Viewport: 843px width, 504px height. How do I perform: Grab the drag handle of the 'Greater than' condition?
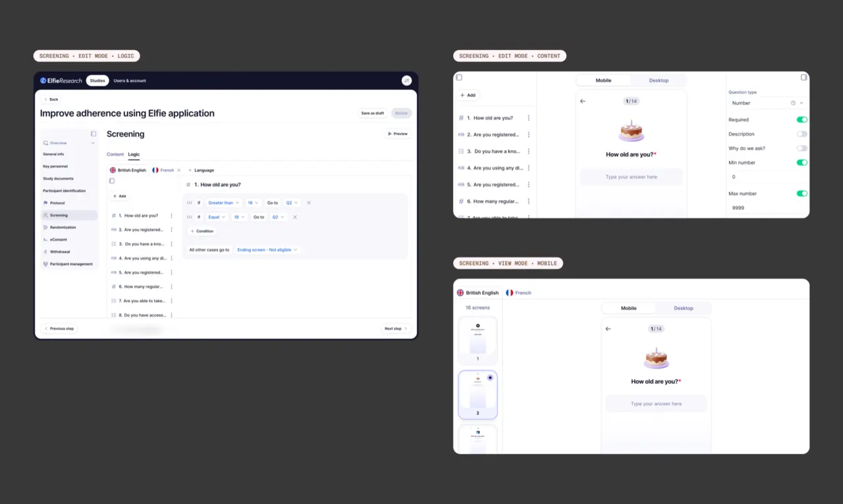coord(190,203)
